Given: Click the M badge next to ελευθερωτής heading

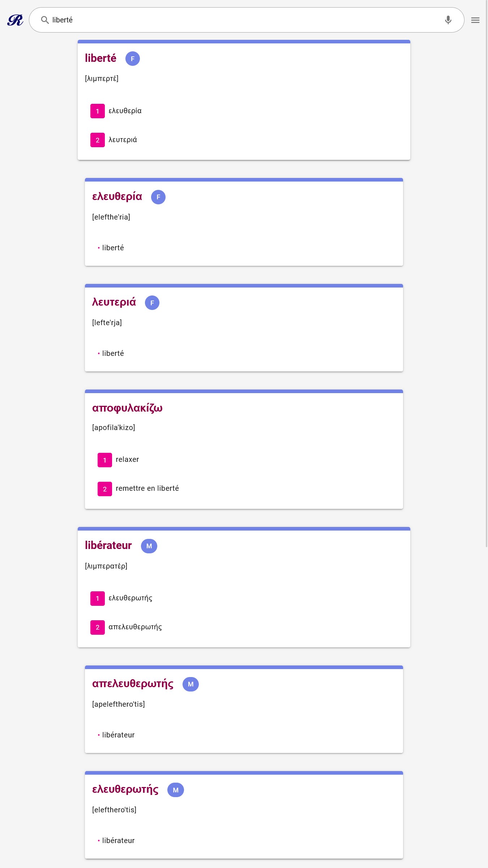Looking at the screenshot, I should [x=176, y=790].
